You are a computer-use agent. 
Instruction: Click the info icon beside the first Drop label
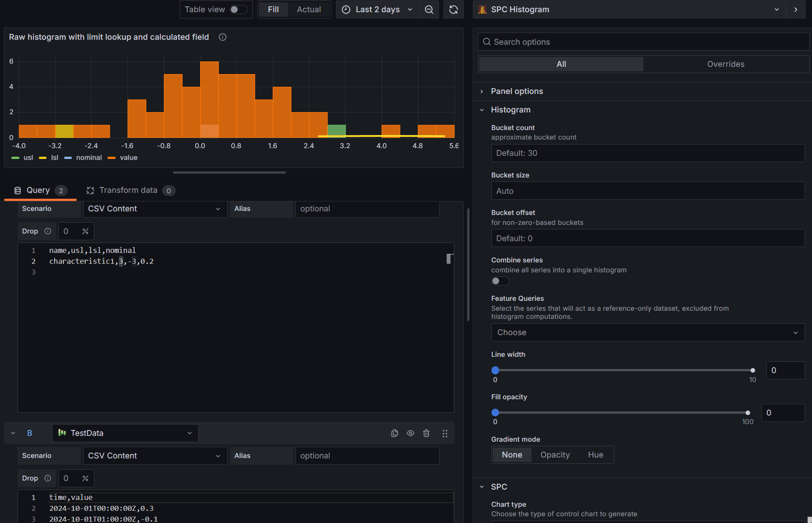[x=48, y=231]
